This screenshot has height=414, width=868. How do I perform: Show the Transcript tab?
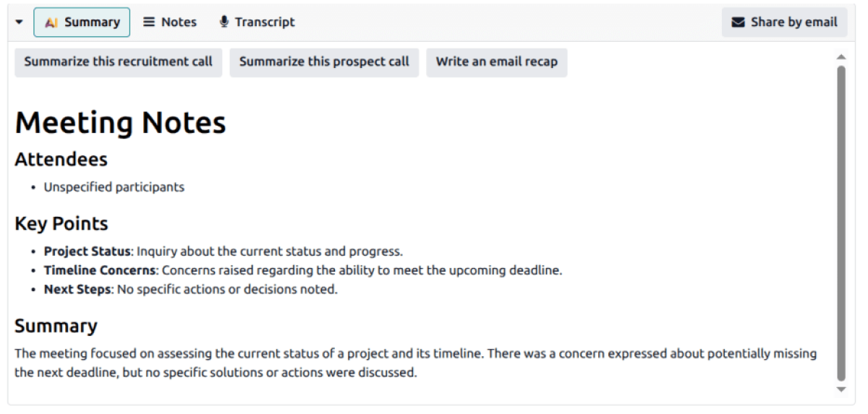[257, 22]
